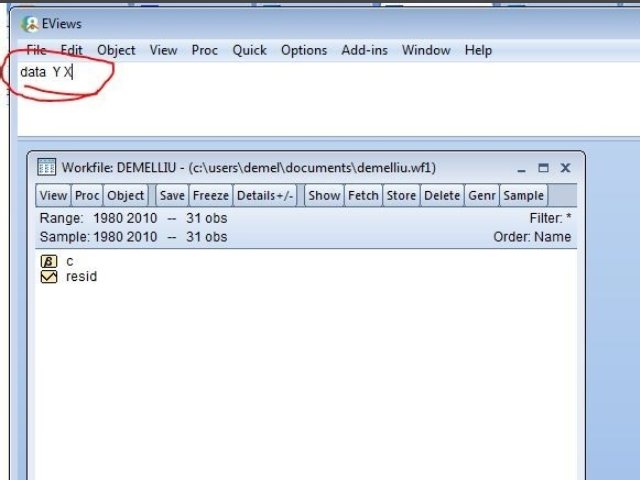Screen dimensions: 640x480
Task: Open Sample button in workfile toolbar
Action: tap(523, 196)
